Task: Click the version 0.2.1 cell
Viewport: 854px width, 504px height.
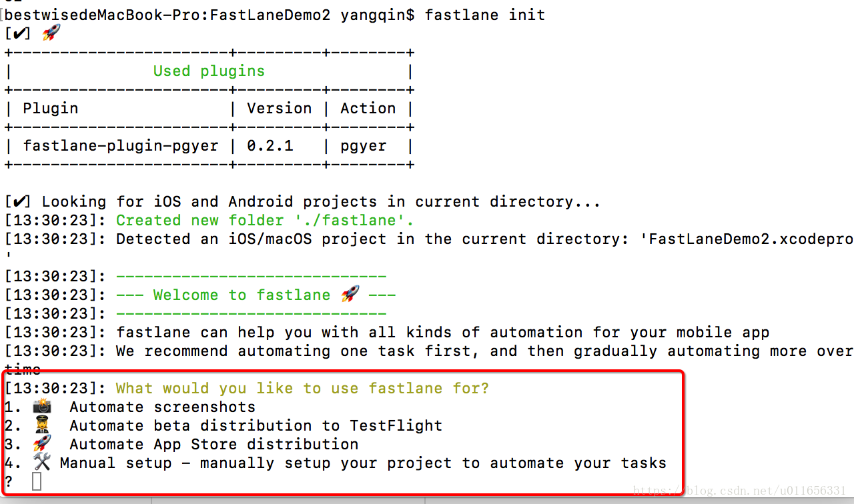Action: [x=270, y=145]
